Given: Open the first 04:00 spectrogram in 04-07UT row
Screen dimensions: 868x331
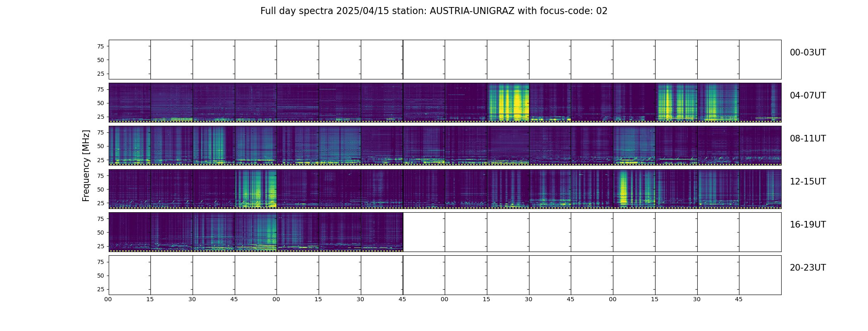Looking at the screenshot, I should click(x=130, y=103).
